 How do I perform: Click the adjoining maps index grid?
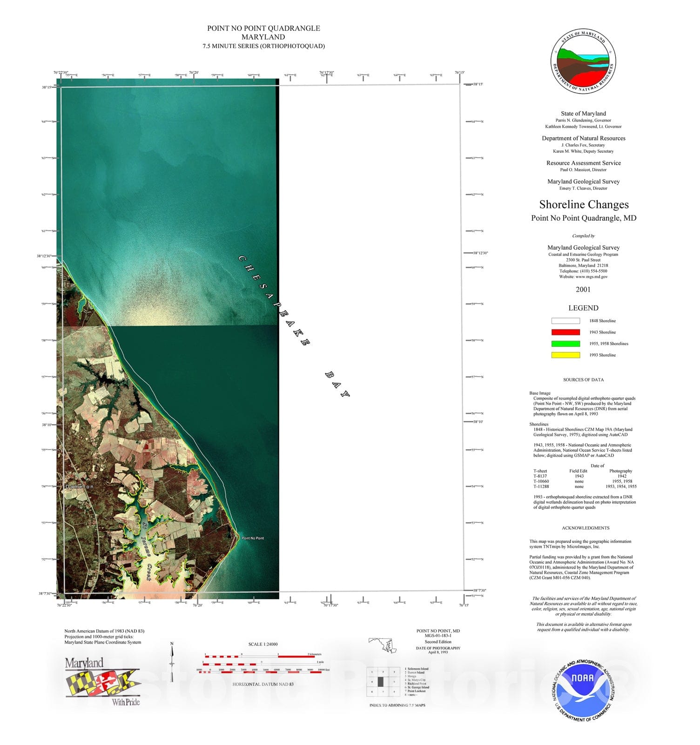[383, 682]
